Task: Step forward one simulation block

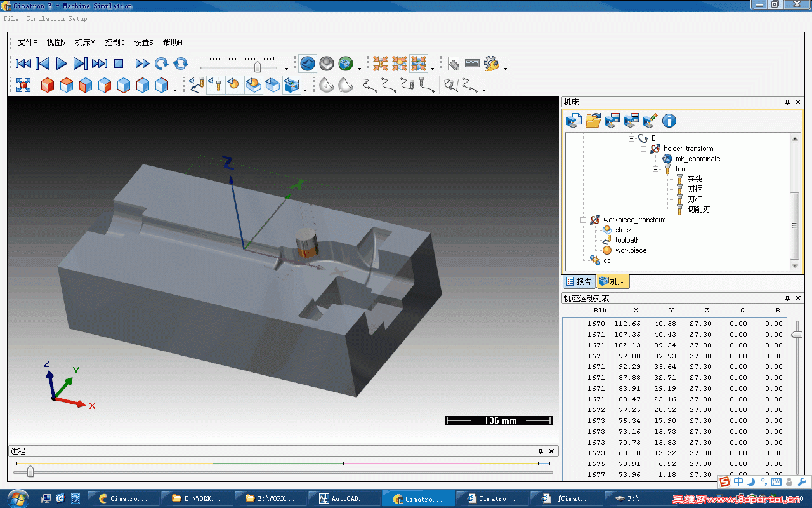Action: (80, 63)
